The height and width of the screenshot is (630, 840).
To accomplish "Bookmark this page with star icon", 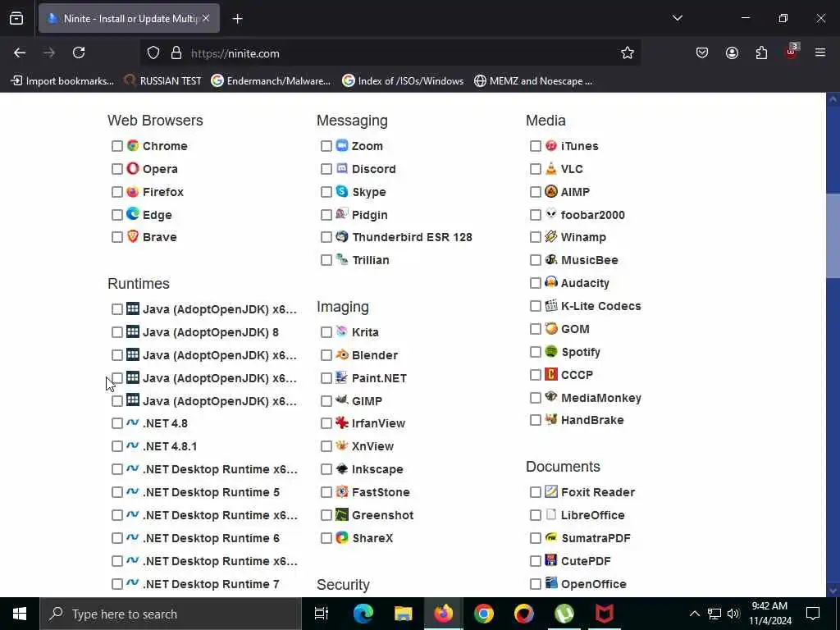I will 628,53.
